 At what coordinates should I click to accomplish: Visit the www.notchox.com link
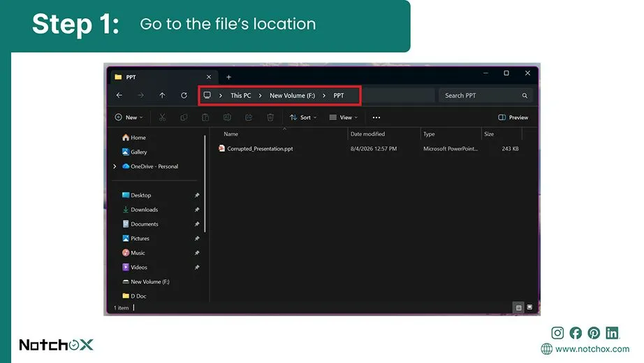[x=592, y=349]
